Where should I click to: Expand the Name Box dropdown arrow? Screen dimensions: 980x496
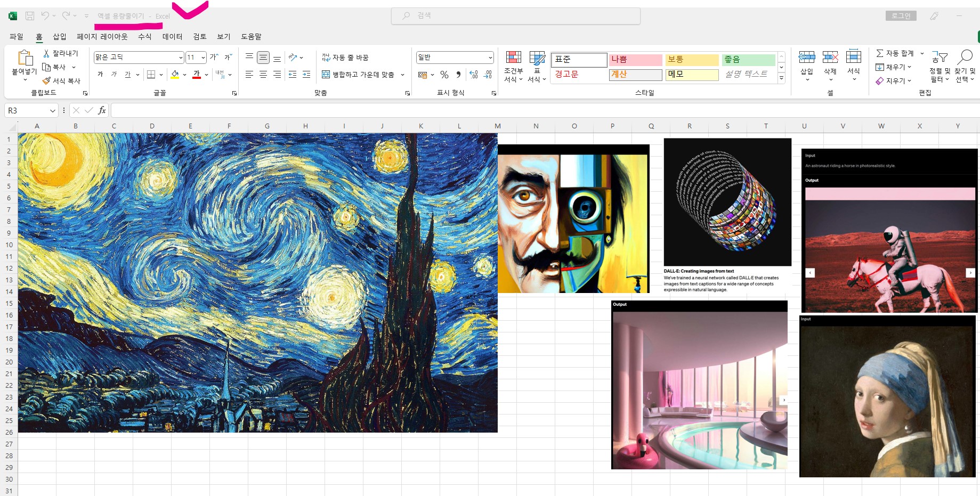point(52,110)
